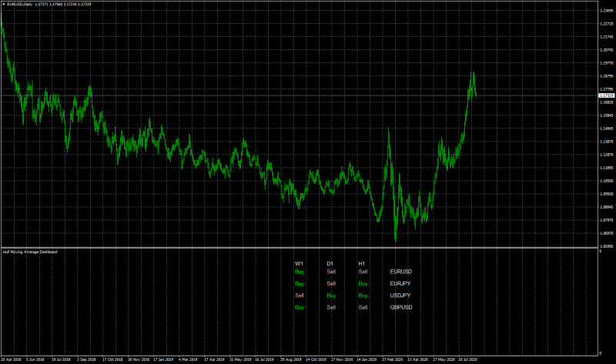Select the EURUSD symbol in the dashboard
Viewport: 616px width, 364px height.
pos(401,272)
